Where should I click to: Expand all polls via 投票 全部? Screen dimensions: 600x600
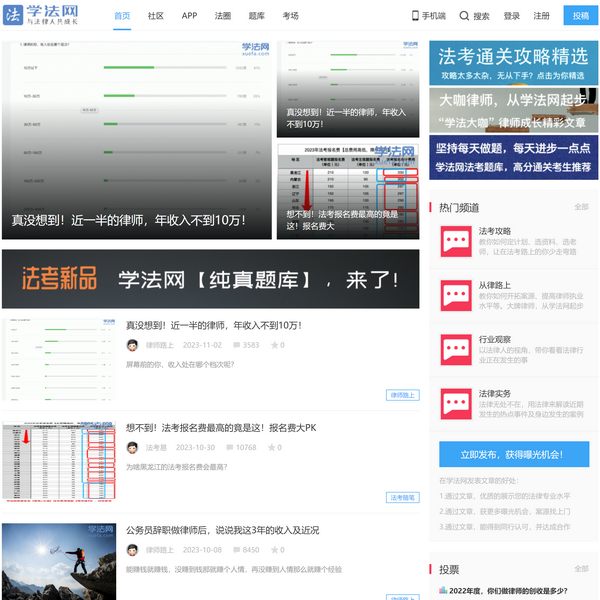tap(581, 569)
